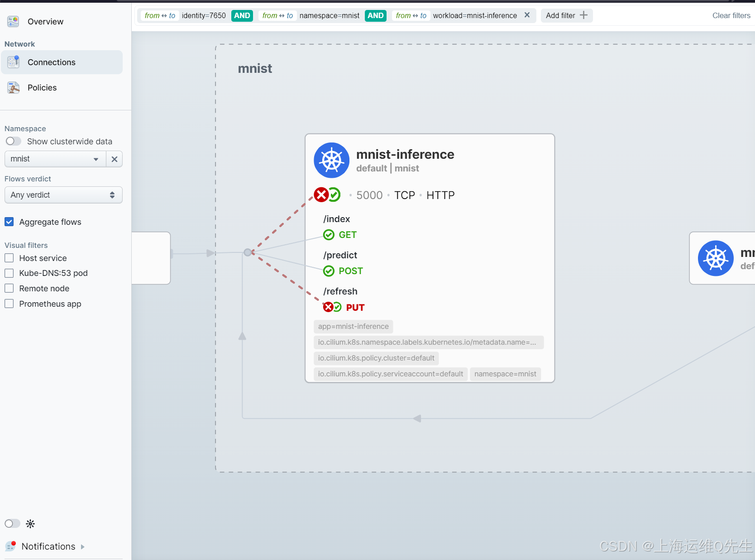Screen dimensions: 755x560
Task: Check the Prometheus app filter
Action: click(9, 304)
